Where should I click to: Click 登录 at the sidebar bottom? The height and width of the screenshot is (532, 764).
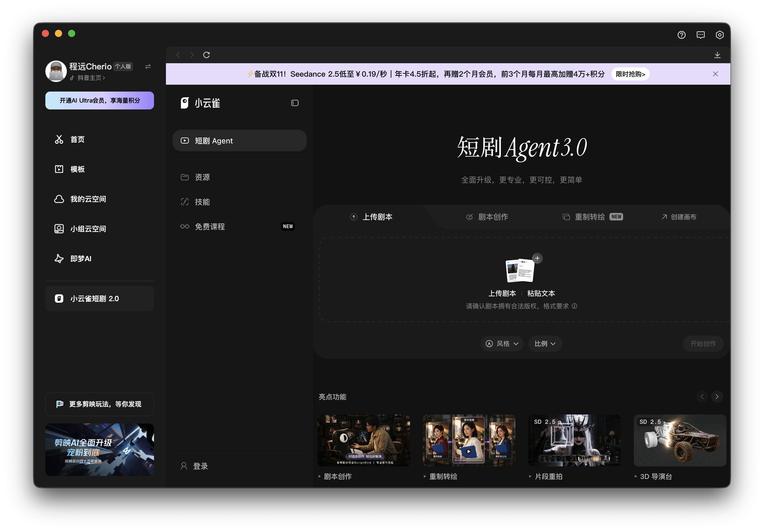click(x=195, y=466)
